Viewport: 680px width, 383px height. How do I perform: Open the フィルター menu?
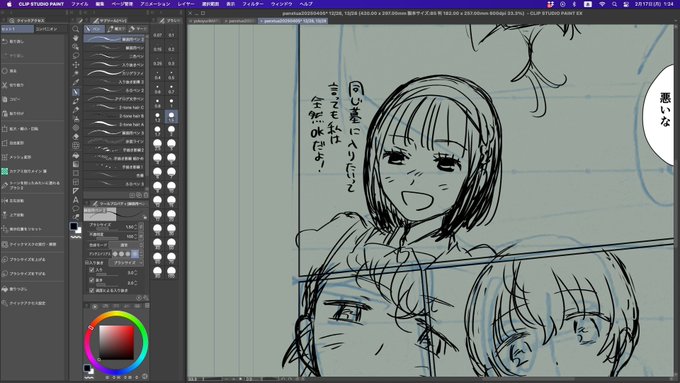252,4
